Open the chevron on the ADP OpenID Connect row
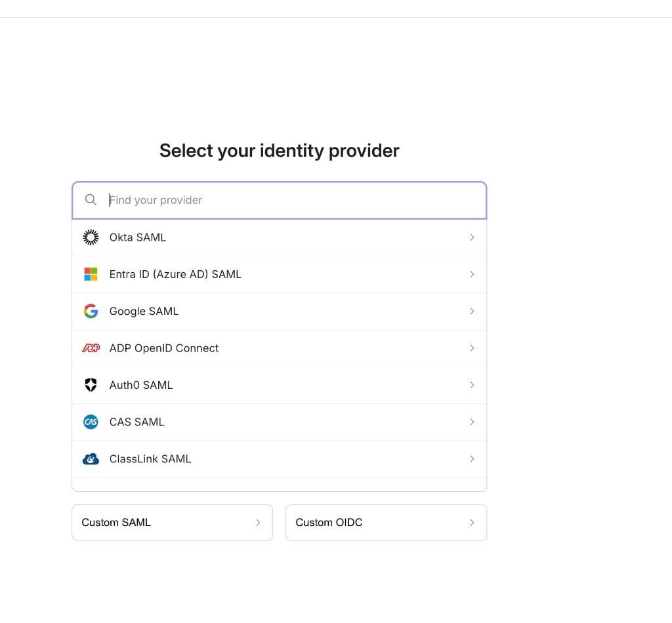 pos(472,348)
